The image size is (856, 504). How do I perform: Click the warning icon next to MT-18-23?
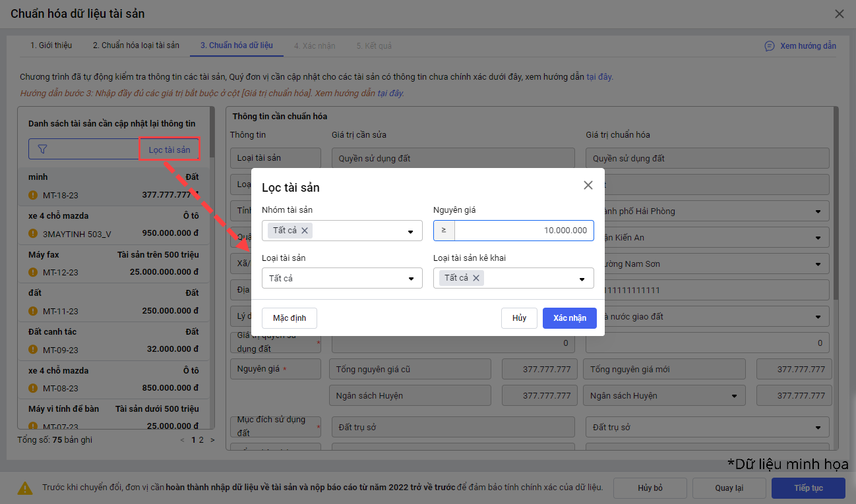33,195
